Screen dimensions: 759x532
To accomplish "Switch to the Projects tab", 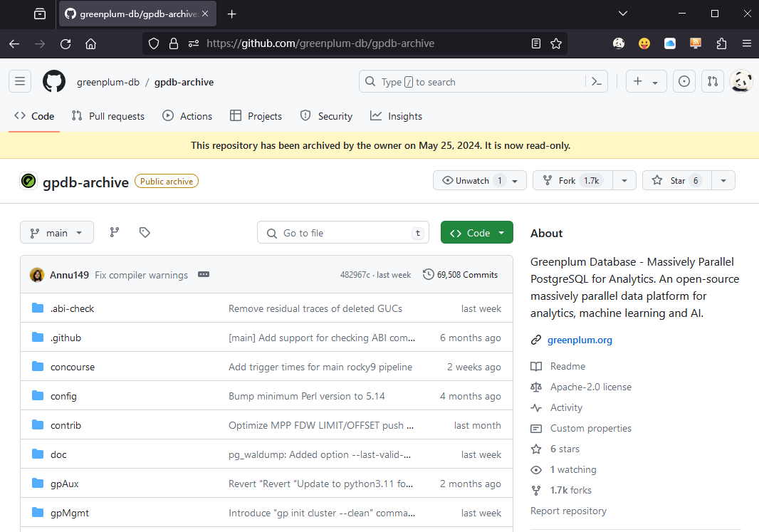I will point(256,116).
